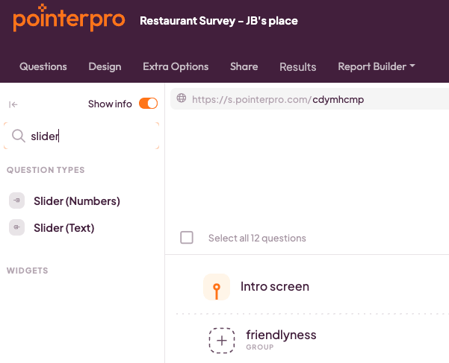449x363 pixels.
Task: Check Select all 12 questions box
Action: coord(187,238)
